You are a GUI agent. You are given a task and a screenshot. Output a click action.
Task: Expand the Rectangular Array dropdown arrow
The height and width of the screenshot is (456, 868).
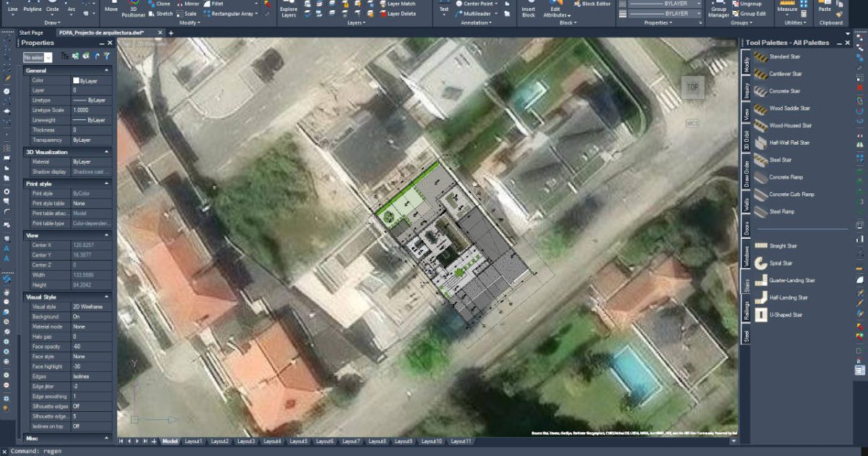point(257,14)
